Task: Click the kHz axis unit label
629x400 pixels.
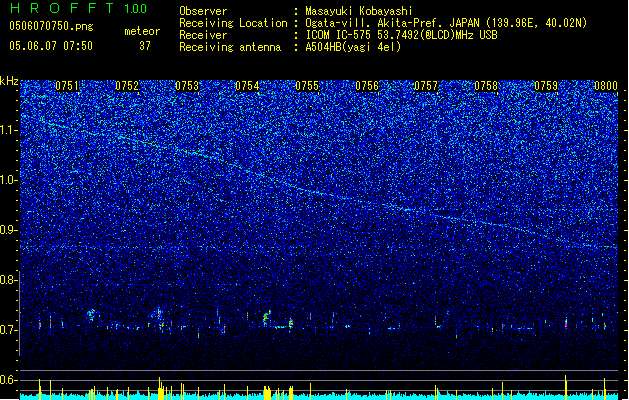Action: [x=9, y=81]
